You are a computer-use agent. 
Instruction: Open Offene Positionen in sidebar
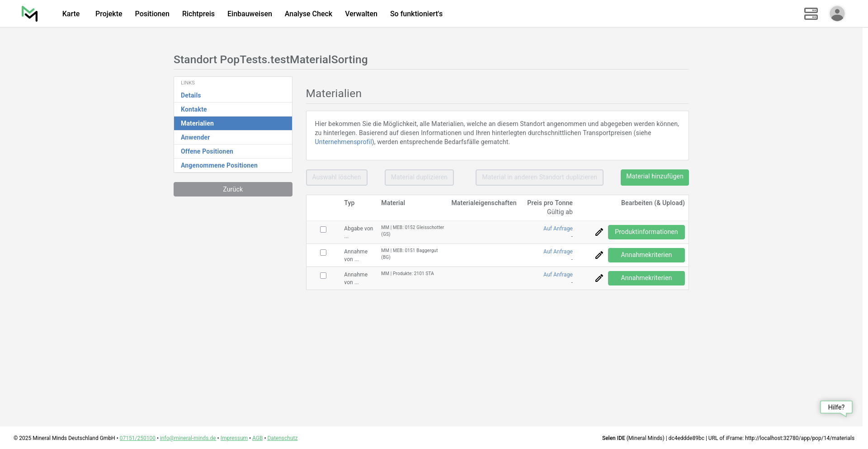coord(207,151)
